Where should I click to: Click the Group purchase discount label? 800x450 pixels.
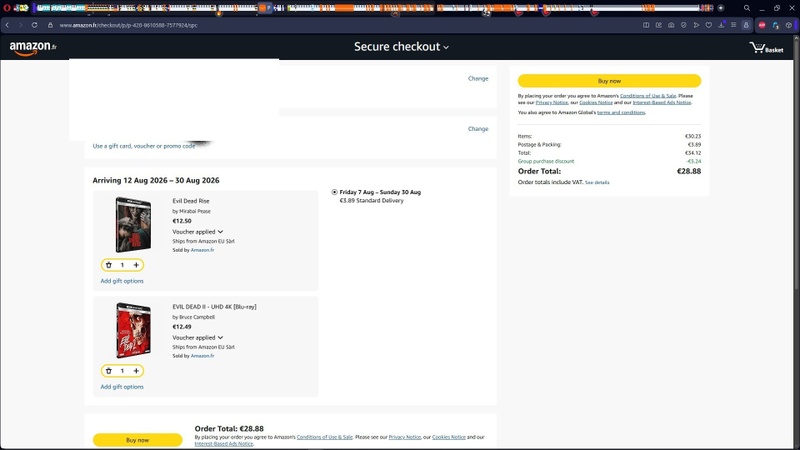[546, 161]
